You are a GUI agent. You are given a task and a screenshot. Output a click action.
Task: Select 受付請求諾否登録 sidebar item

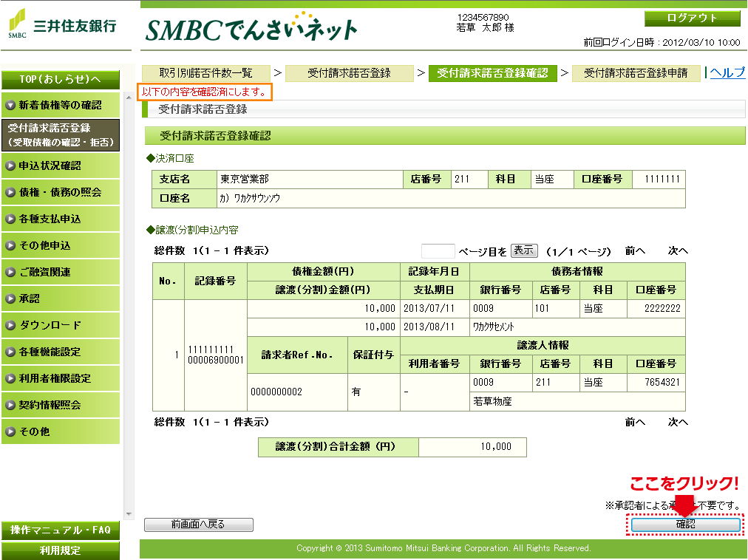[x=61, y=135]
